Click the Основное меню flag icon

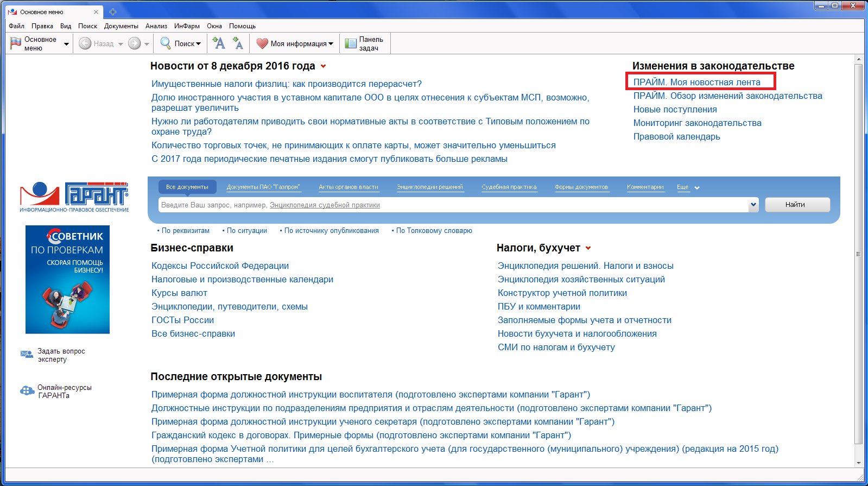tap(16, 43)
